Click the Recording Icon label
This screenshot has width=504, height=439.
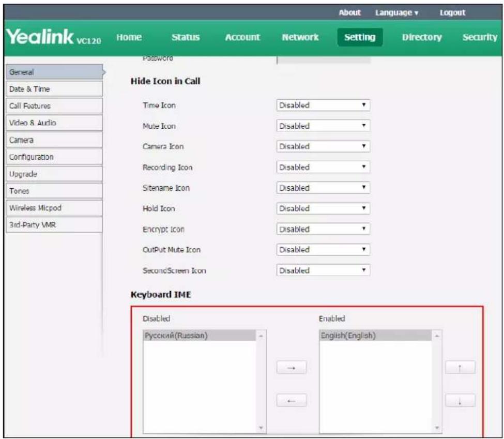167,167
